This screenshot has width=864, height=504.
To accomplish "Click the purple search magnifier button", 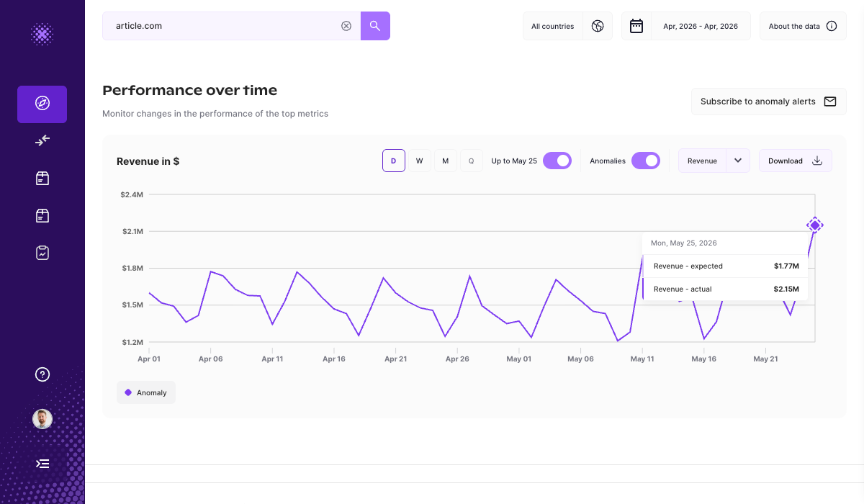I will [x=375, y=26].
